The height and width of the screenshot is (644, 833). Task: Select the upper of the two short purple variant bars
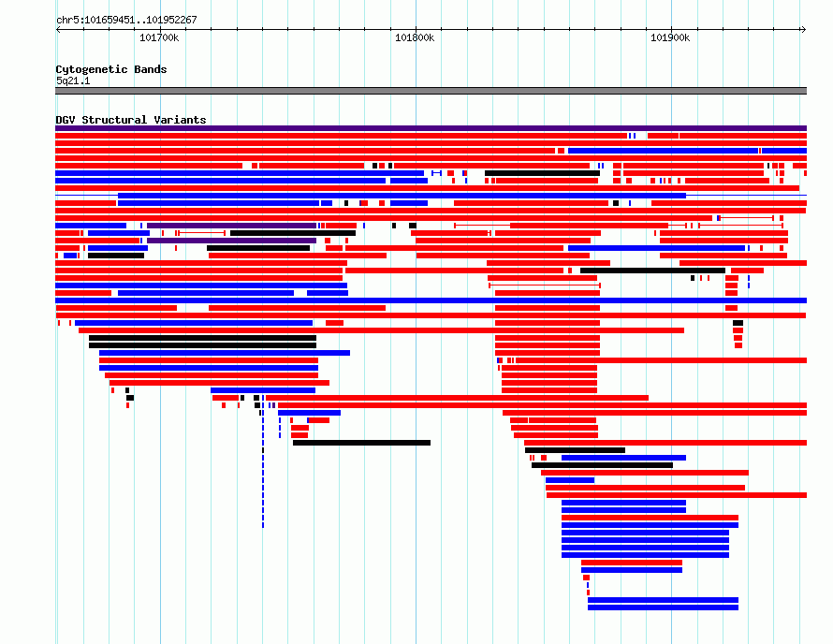[x=231, y=226]
